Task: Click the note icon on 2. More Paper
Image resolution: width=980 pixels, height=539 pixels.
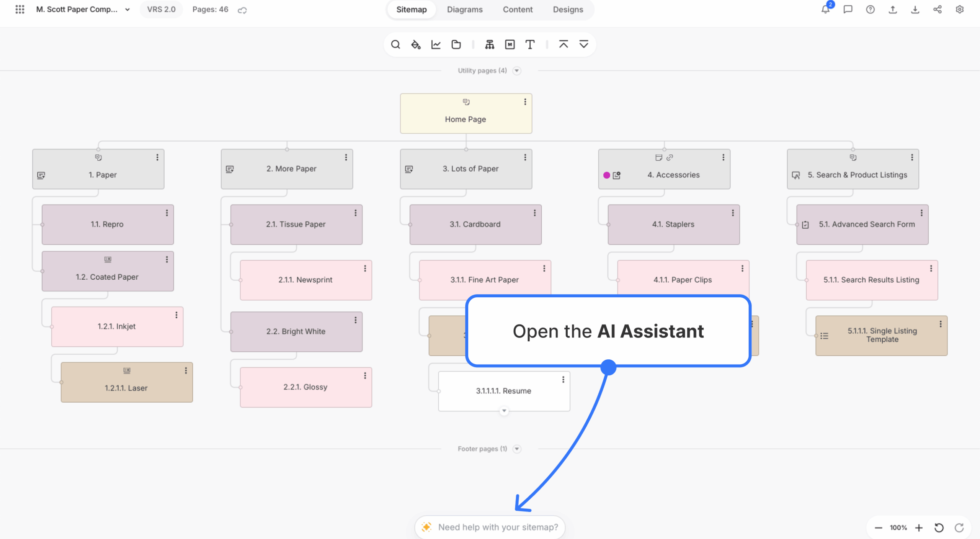Action: 230,169
